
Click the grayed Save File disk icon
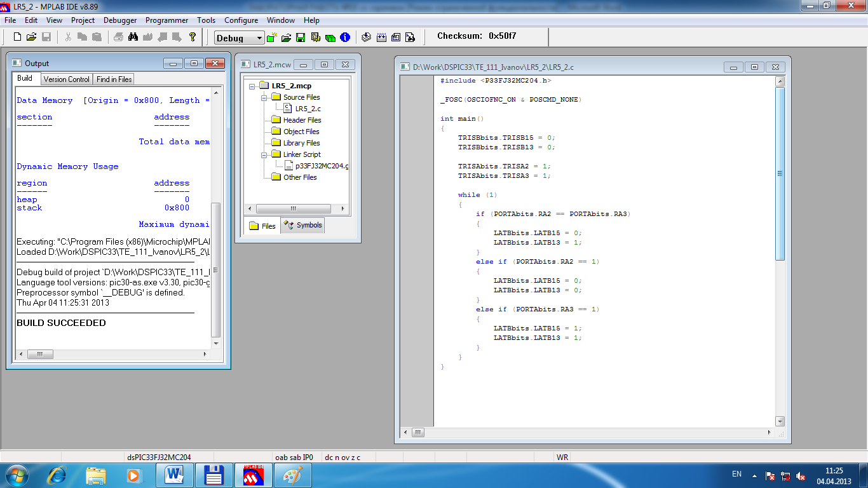[46, 37]
